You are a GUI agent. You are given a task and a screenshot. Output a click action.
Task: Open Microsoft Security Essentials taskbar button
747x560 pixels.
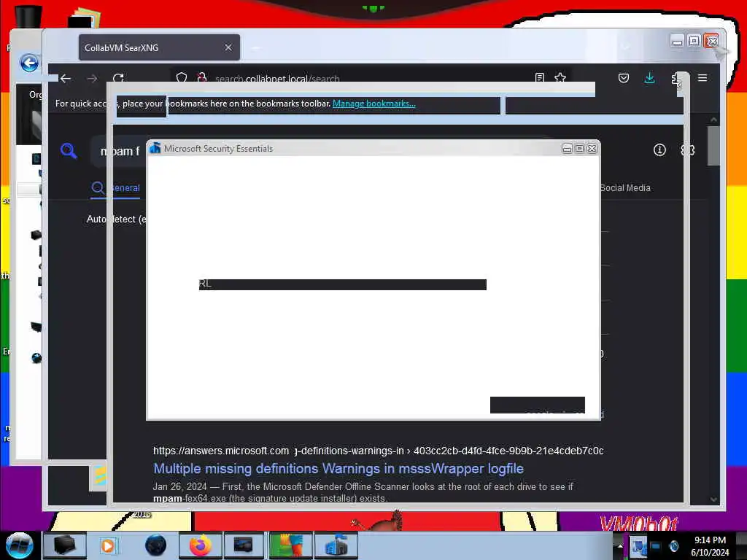pos(336,545)
